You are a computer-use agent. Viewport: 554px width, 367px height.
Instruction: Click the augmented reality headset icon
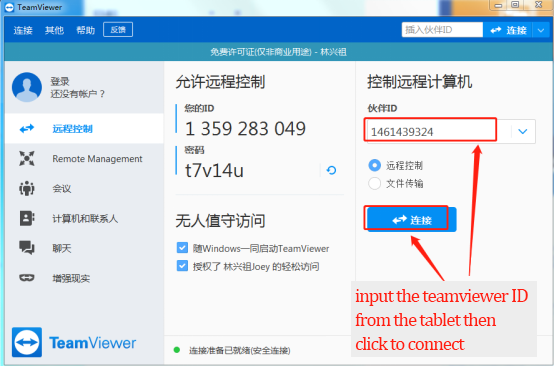[27, 278]
